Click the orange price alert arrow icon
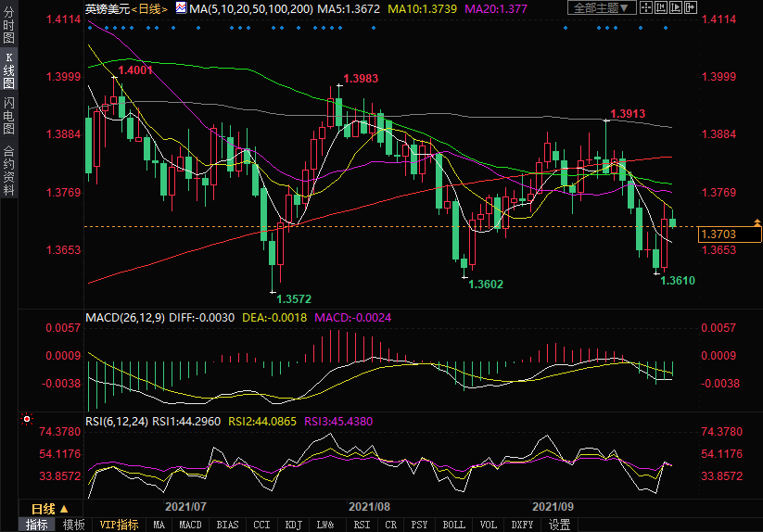Image resolution: width=763 pixels, height=532 pixels. coord(757,222)
